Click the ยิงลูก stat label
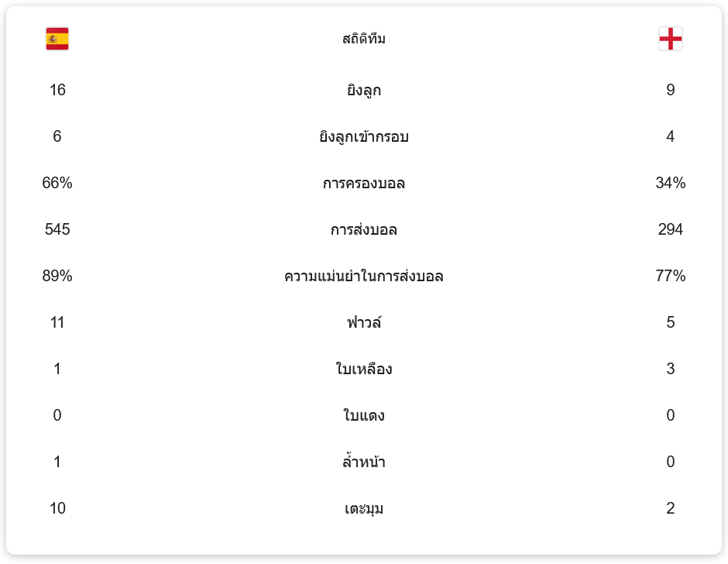The image size is (728, 564). point(363,90)
